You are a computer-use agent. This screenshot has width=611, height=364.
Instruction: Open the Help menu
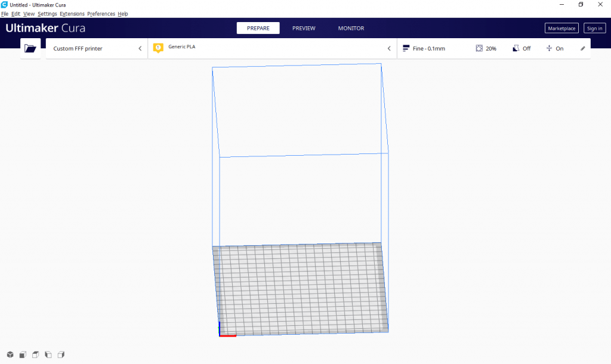coord(123,14)
